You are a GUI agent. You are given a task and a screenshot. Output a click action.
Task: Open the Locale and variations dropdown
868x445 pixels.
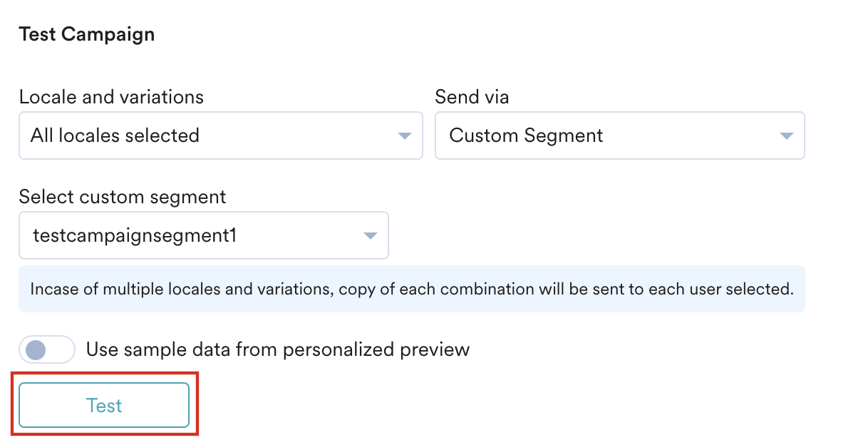(221, 135)
